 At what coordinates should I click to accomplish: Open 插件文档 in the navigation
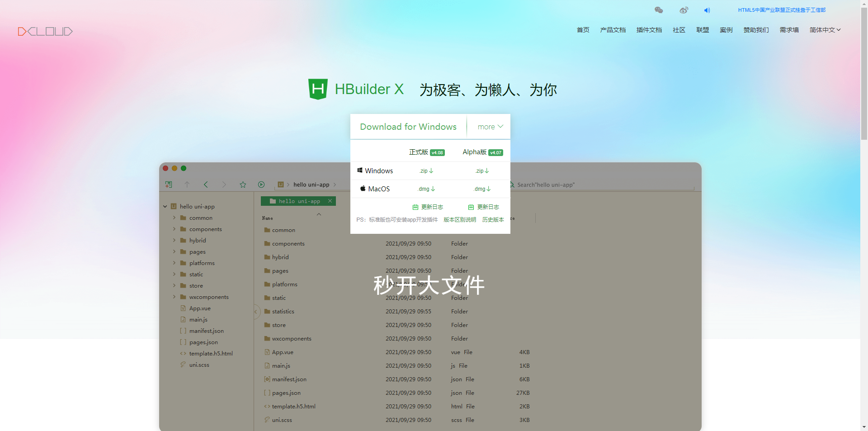coord(649,30)
